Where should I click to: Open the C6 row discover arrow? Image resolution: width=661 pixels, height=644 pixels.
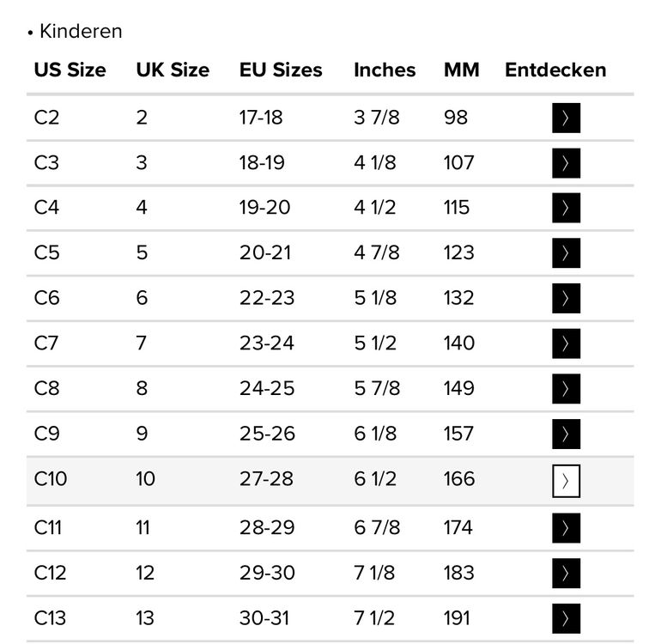[x=566, y=298]
